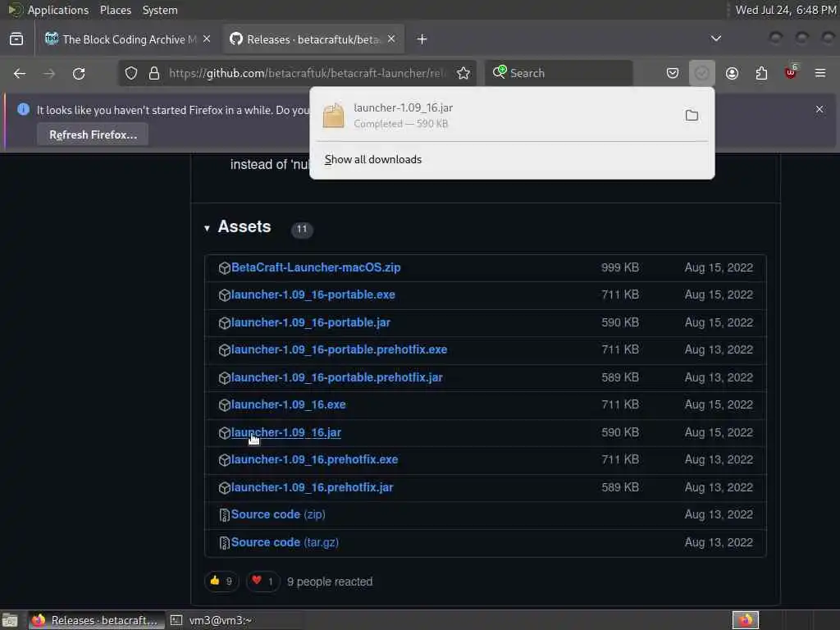Screen dimensions: 840x630
Task: Click the Firefox workspace icon in bottom panel
Action: tap(746, 620)
